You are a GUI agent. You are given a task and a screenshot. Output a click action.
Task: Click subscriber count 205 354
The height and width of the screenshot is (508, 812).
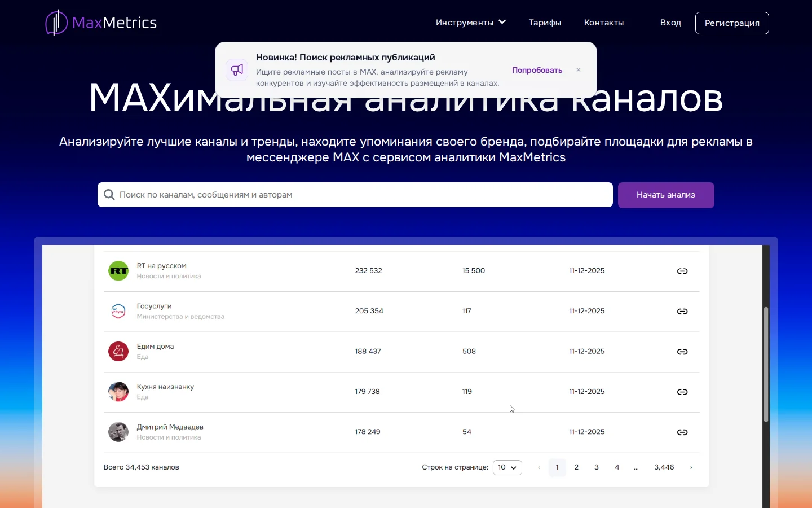(x=369, y=311)
